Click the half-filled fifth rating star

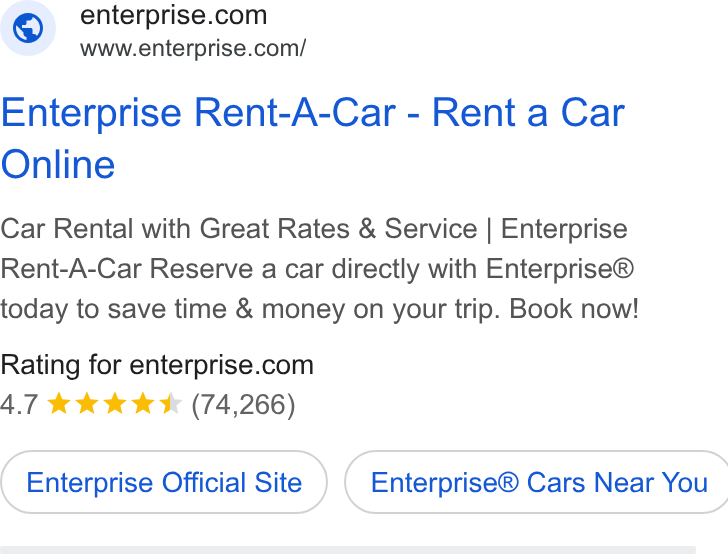(x=170, y=403)
